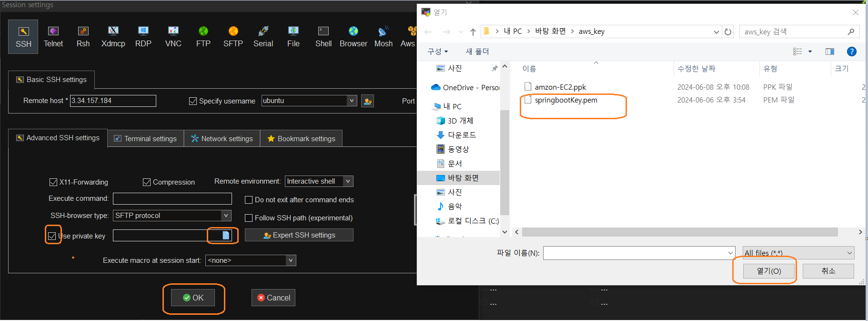Image resolution: width=868 pixels, height=321 pixels.
Task: Toggle the preview pane icon
Action: [x=830, y=52]
